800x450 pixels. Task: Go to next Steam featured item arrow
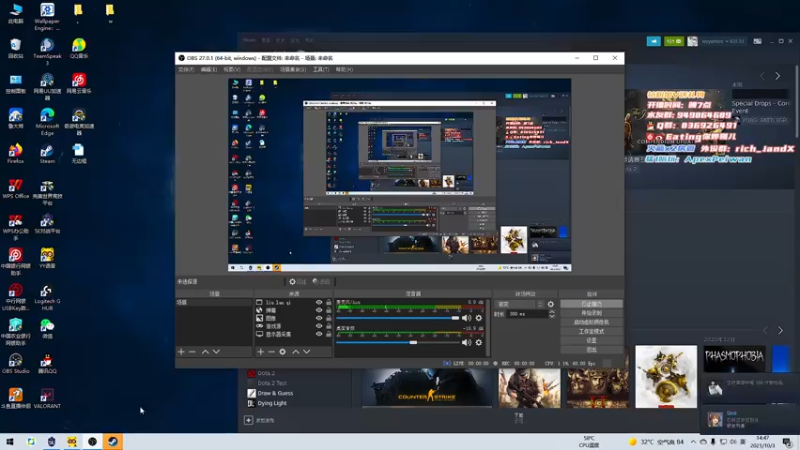778,76
